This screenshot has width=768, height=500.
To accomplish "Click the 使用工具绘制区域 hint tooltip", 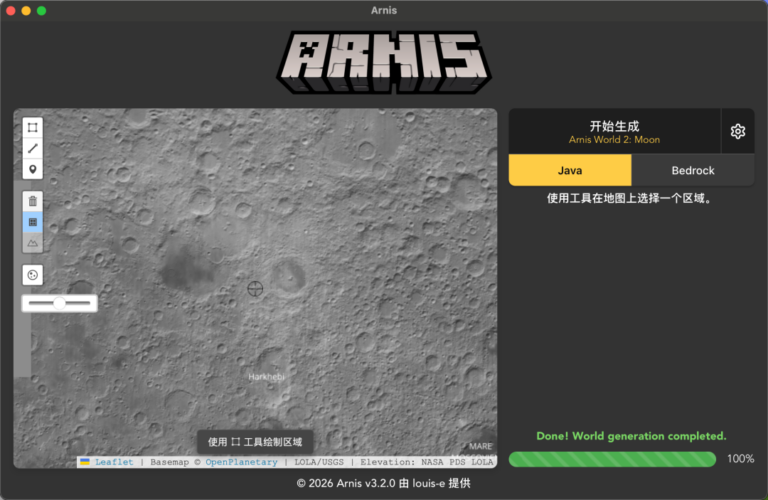I will 255,442.
